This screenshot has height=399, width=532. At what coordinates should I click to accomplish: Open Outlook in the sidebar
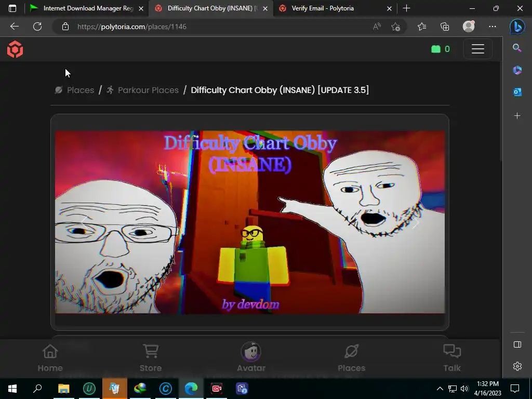[517, 92]
